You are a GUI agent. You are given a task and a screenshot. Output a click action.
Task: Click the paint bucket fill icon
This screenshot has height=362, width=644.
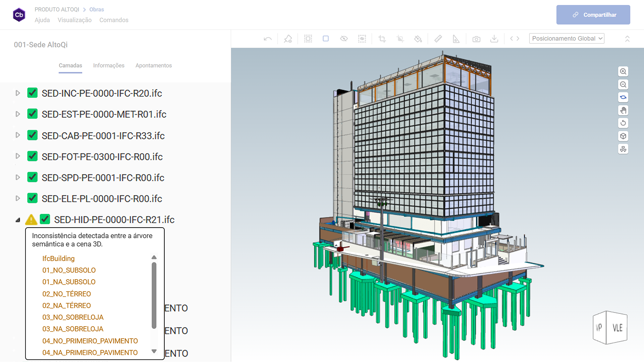[x=418, y=39]
